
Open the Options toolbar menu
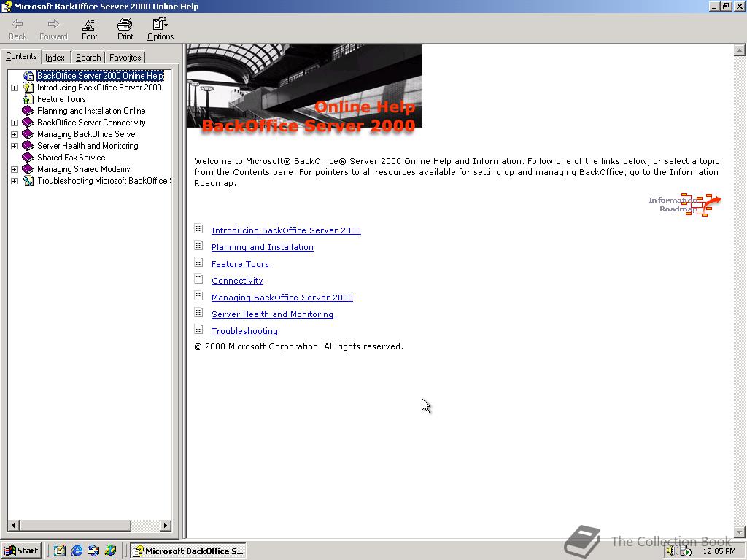tap(160, 29)
